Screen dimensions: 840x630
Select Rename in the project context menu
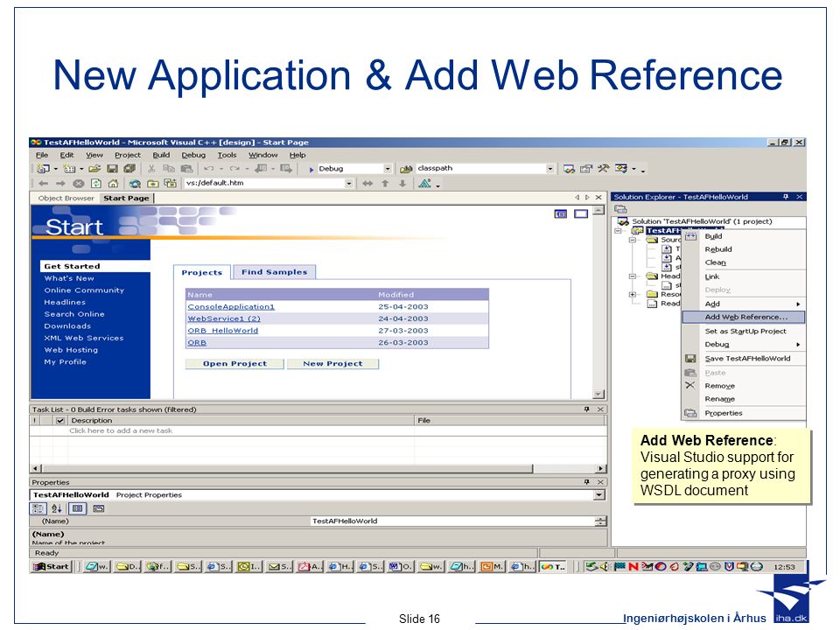tap(744, 399)
